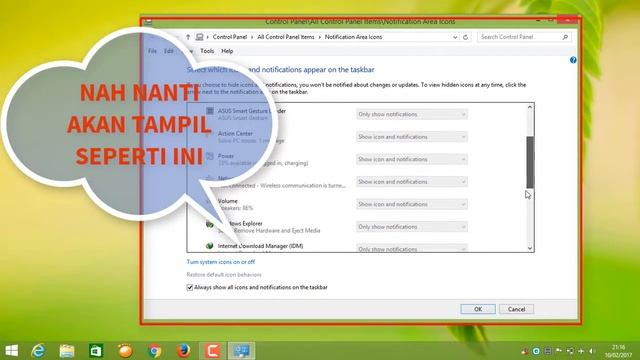The width and height of the screenshot is (640, 360).
Task: Expand the address bar history dropdown
Action: click(x=455, y=37)
